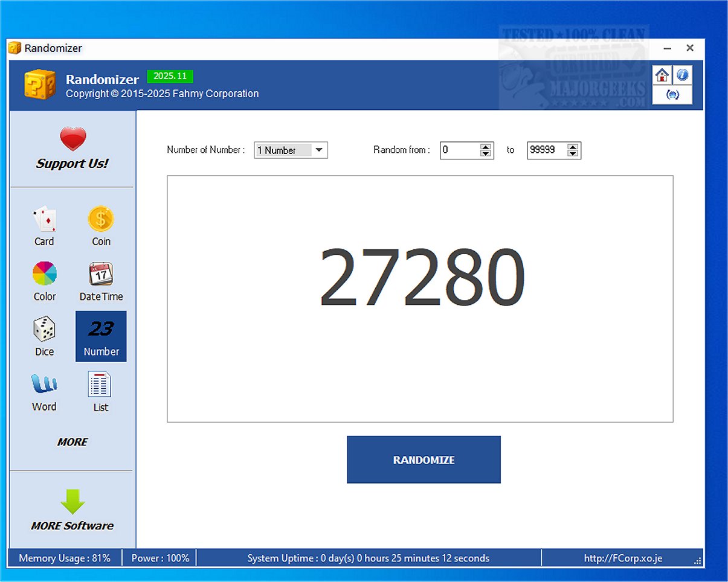Increase the maximum 'to' value

(573, 147)
